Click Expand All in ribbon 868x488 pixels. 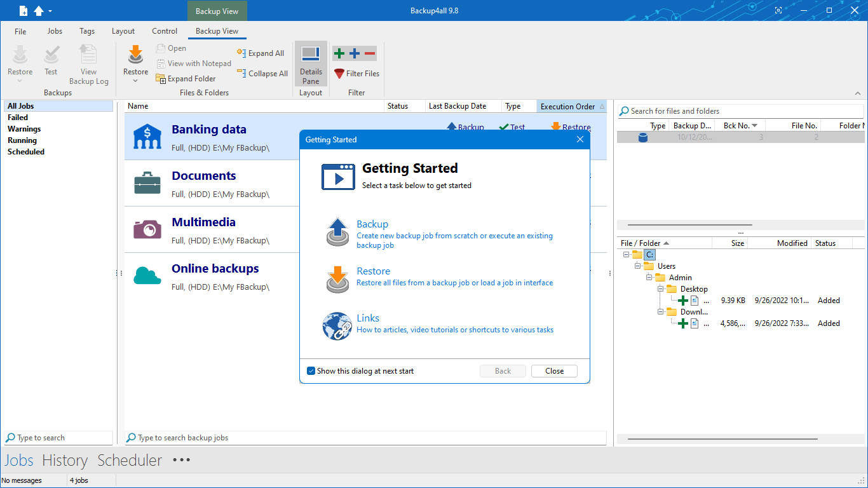261,53
